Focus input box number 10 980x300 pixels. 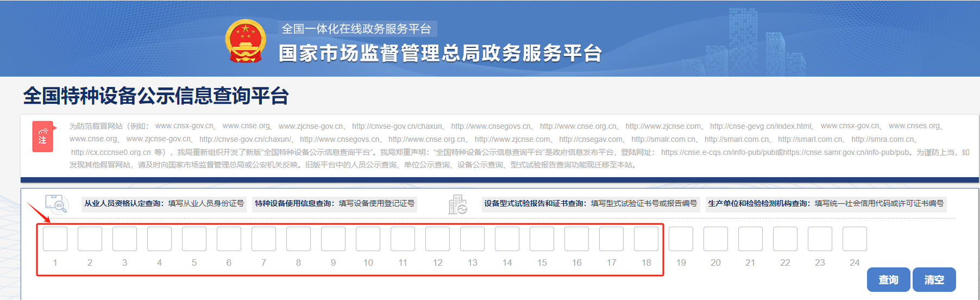coord(368,239)
